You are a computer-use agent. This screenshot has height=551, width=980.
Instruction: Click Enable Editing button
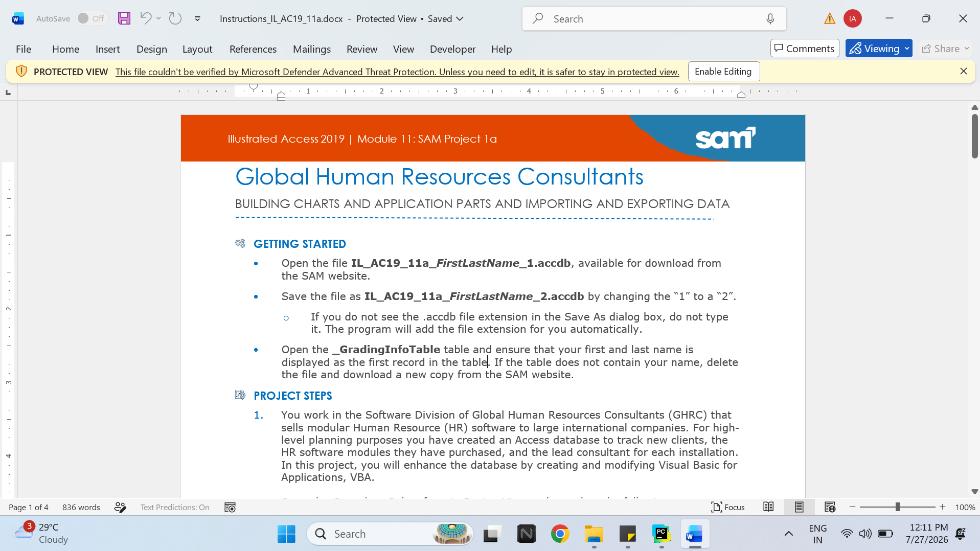tap(723, 72)
